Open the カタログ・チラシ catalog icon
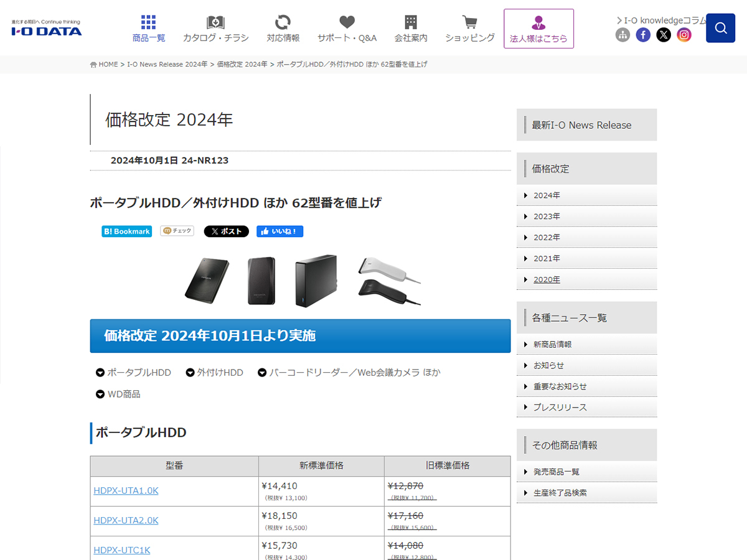 pyautogui.click(x=215, y=23)
